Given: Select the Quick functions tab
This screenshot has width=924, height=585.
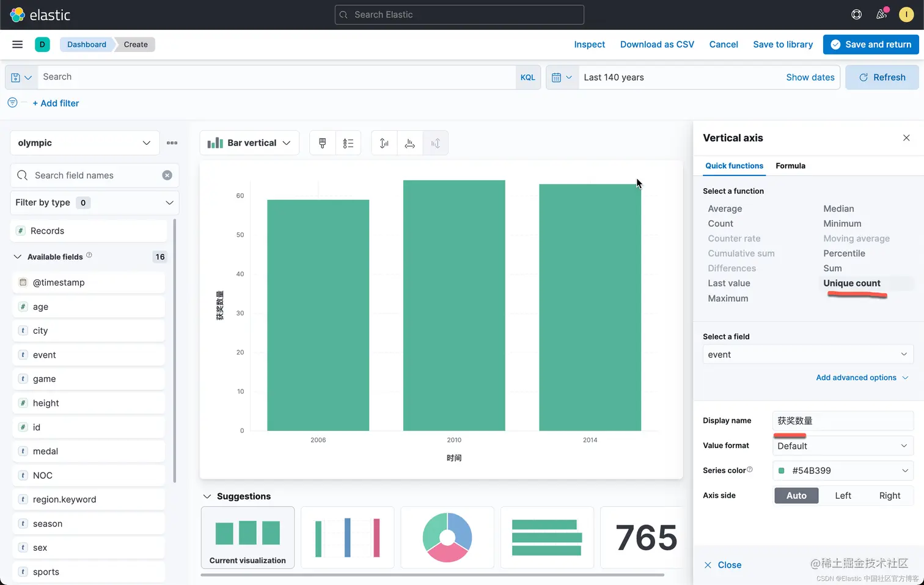Looking at the screenshot, I should coord(734,166).
